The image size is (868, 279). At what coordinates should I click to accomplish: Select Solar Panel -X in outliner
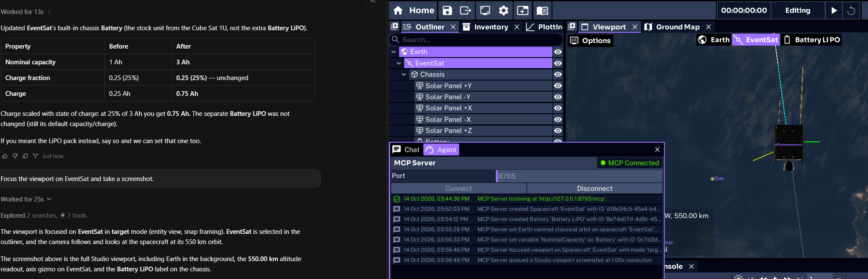point(483,119)
